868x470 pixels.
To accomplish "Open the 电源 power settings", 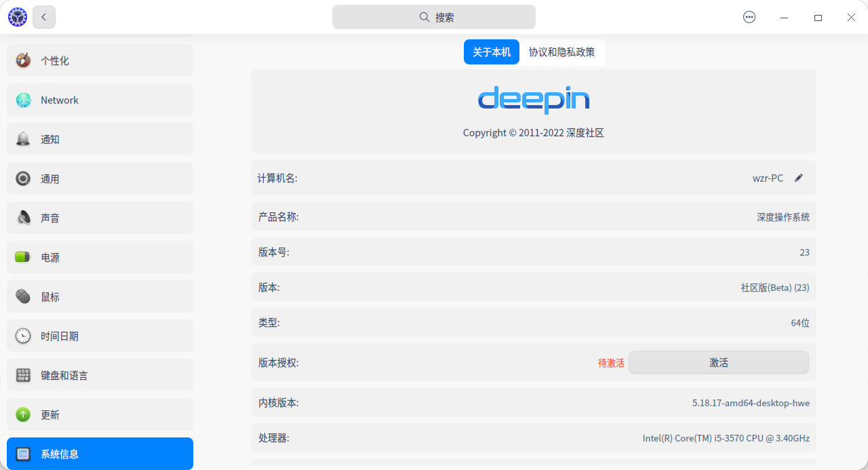I will click(x=51, y=257).
